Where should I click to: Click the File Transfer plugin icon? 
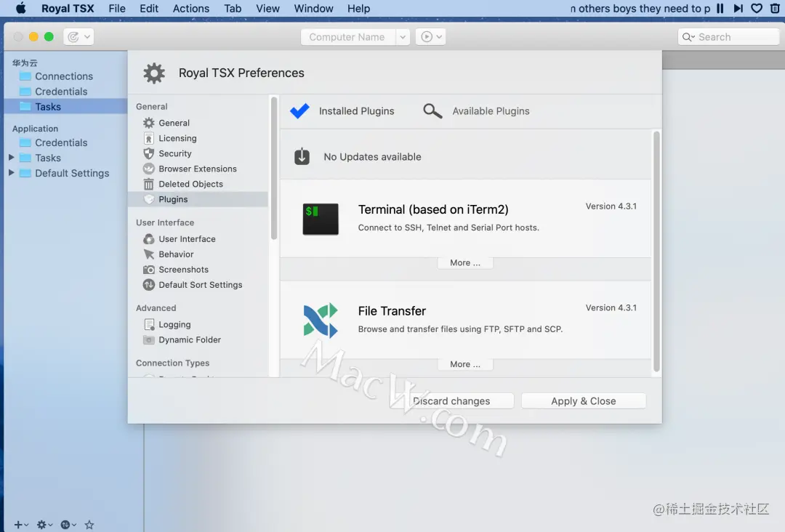(321, 320)
